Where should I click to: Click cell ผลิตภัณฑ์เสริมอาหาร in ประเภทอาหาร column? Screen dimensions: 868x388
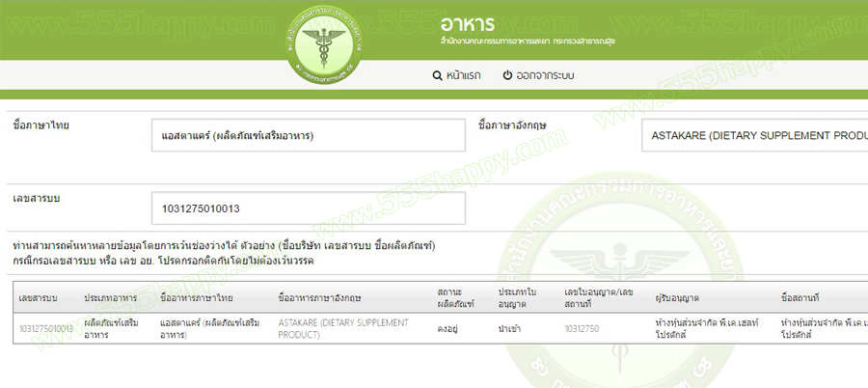tap(112, 329)
